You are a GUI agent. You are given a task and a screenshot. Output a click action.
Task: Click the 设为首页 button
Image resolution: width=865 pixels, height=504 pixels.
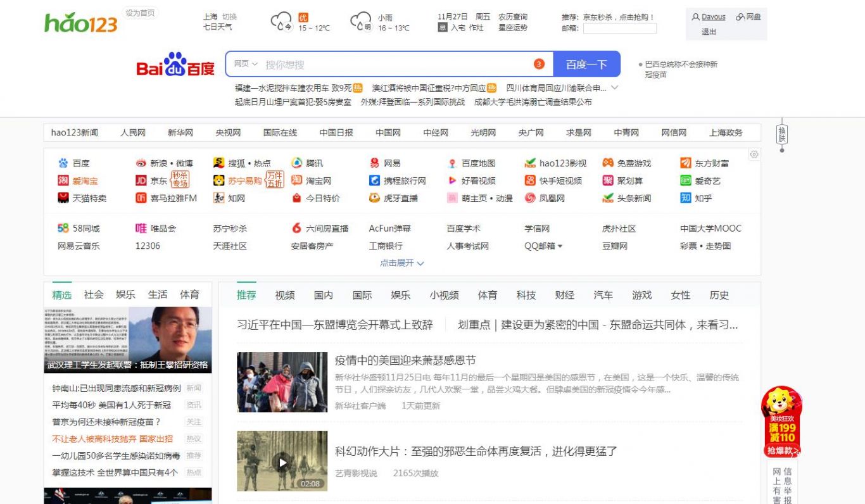click(140, 13)
